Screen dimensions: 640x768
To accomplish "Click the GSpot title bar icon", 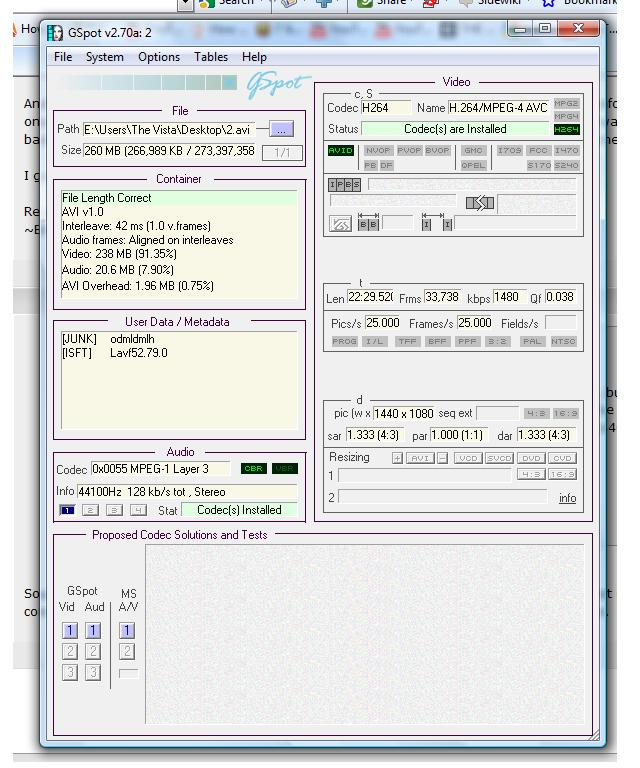I will (55, 33).
